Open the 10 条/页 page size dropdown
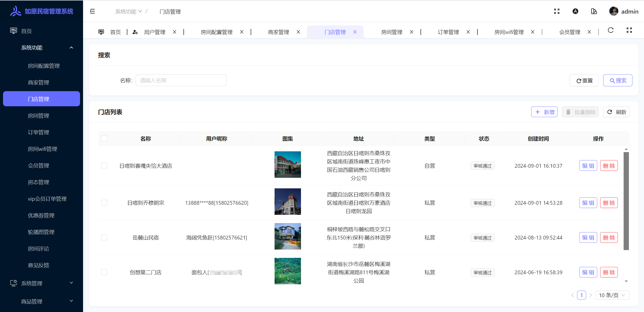Screen dimensions: 644x312 pos(612,295)
